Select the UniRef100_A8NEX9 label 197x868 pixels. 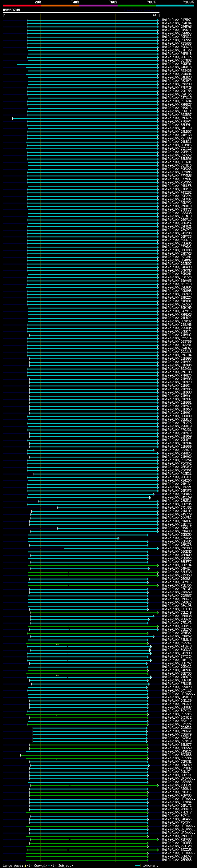(177, 765)
